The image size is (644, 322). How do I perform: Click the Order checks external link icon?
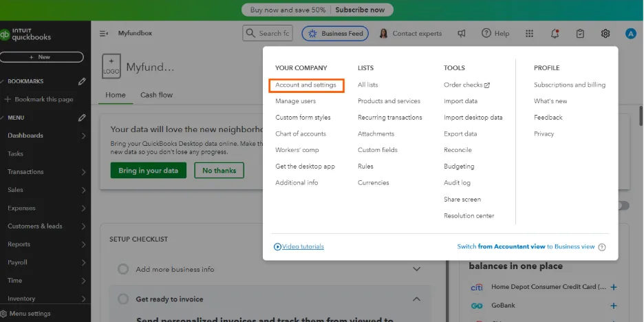coord(487,85)
